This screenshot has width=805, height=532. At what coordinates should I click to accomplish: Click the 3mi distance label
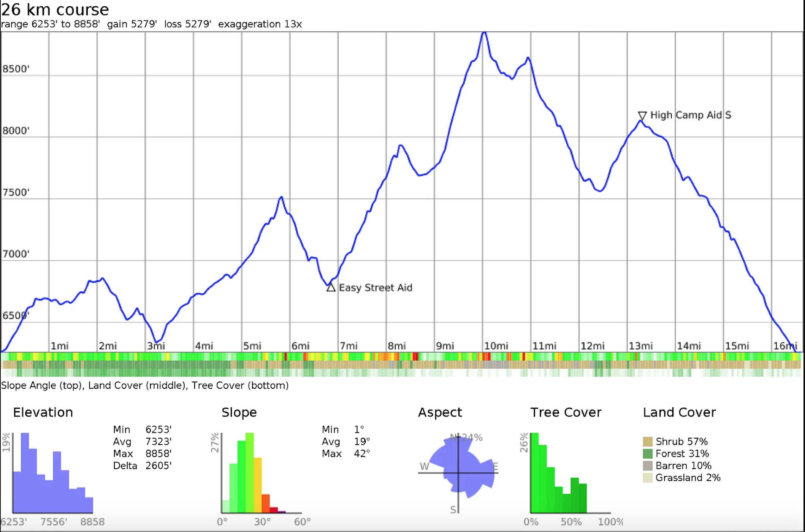(x=156, y=346)
